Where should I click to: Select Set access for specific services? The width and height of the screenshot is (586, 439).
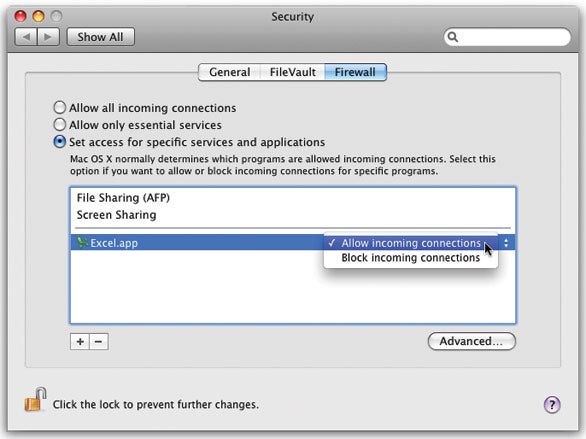(x=60, y=142)
